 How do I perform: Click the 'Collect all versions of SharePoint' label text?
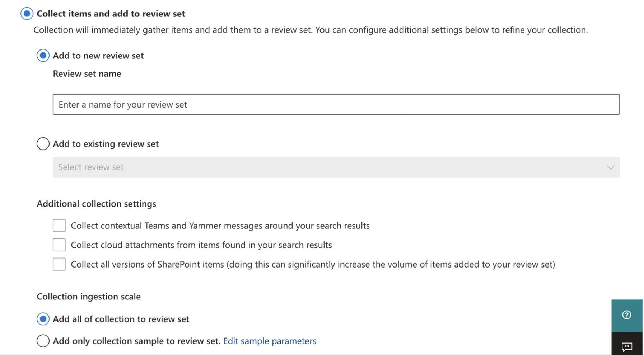click(312, 264)
